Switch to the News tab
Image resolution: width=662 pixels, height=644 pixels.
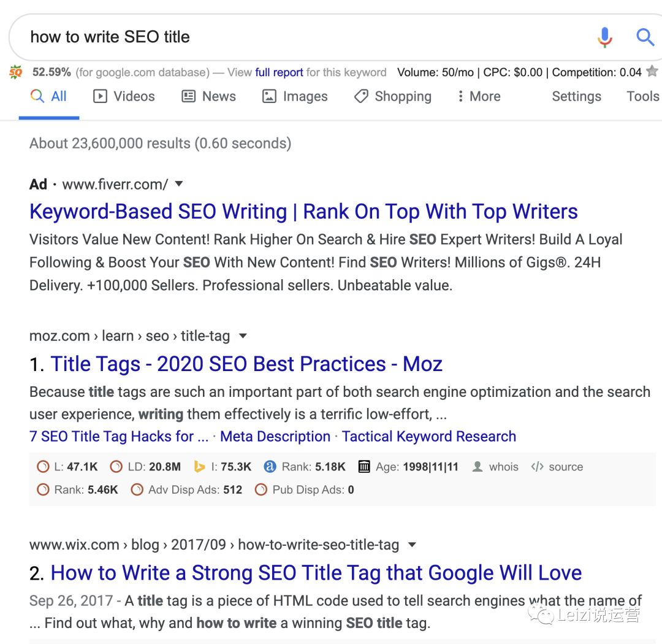click(x=208, y=96)
